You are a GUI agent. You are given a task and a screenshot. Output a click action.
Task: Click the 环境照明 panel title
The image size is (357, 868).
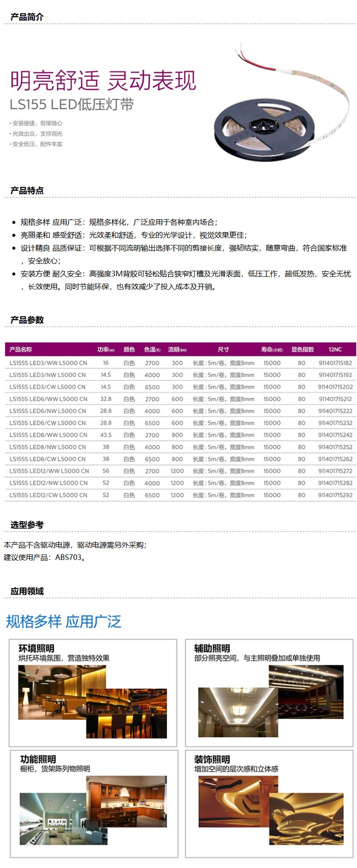click(36, 648)
